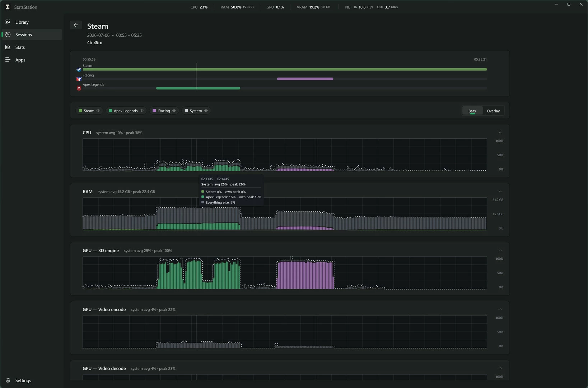Viewport: 588px width, 388px height.
Task: Open the Apps list icon
Action: click(8, 60)
